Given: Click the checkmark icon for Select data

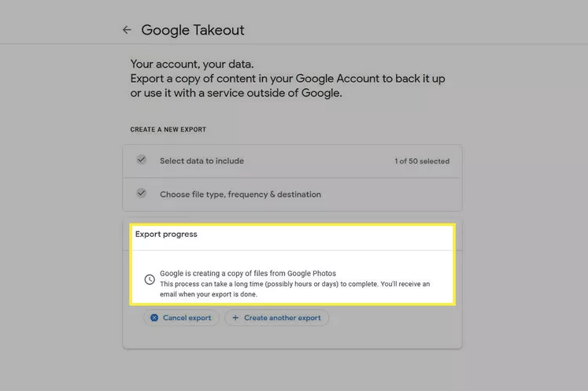Looking at the screenshot, I should coord(142,160).
